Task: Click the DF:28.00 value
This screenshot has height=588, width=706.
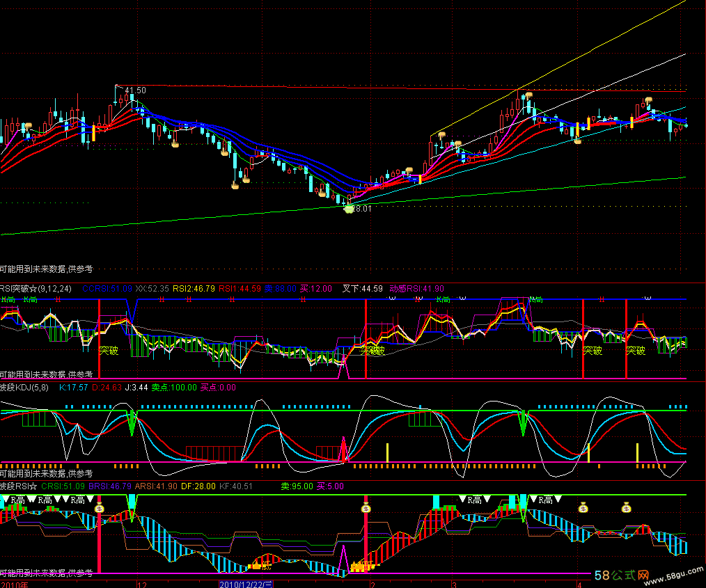Action: (198, 486)
